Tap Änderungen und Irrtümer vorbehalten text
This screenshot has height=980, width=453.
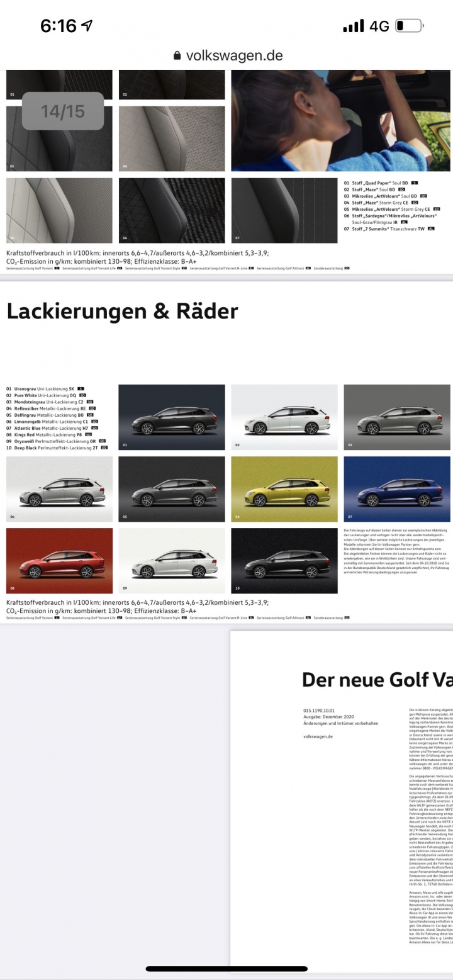pyautogui.click(x=341, y=723)
